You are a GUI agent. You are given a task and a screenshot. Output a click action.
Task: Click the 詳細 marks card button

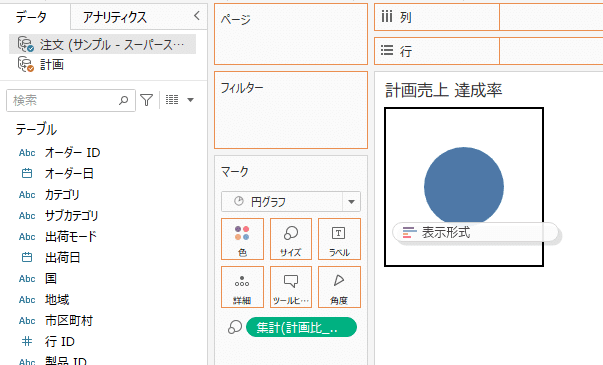pyautogui.click(x=242, y=287)
